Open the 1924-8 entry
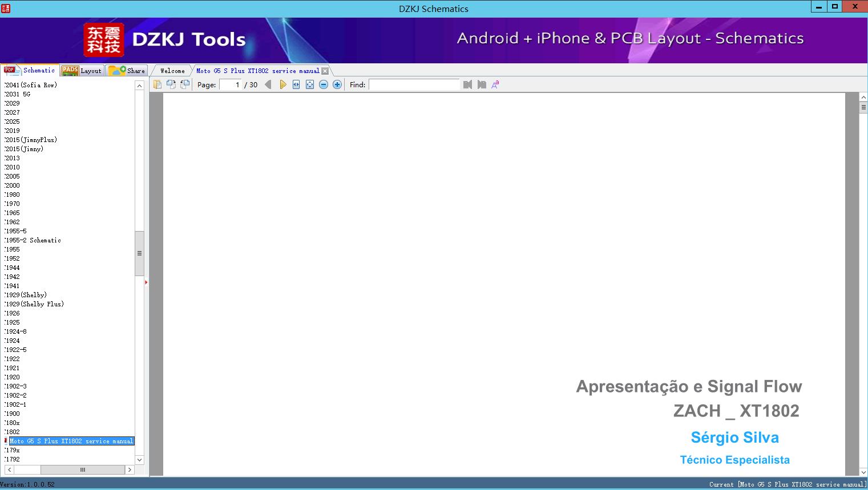 pos(15,331)
